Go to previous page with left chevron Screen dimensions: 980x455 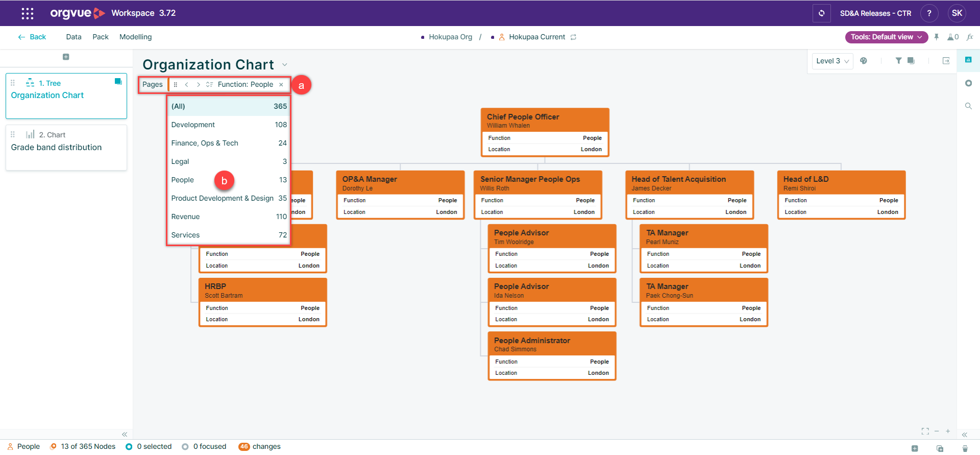[187, 84]
